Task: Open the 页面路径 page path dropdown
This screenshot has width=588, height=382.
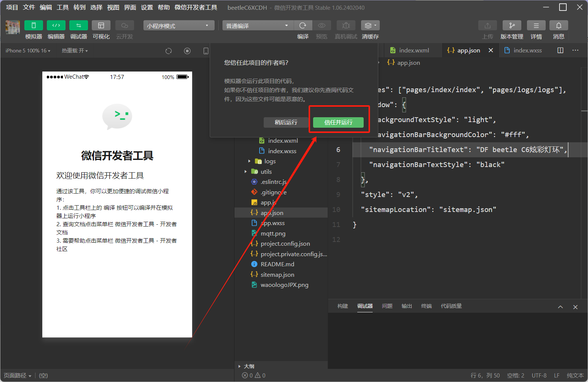Action: (x=18, y=375)
